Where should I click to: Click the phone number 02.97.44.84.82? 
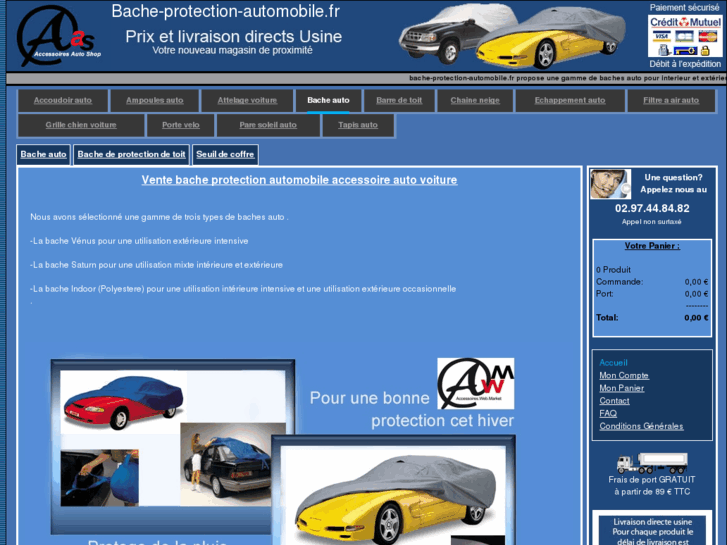(x=652, y=208)
